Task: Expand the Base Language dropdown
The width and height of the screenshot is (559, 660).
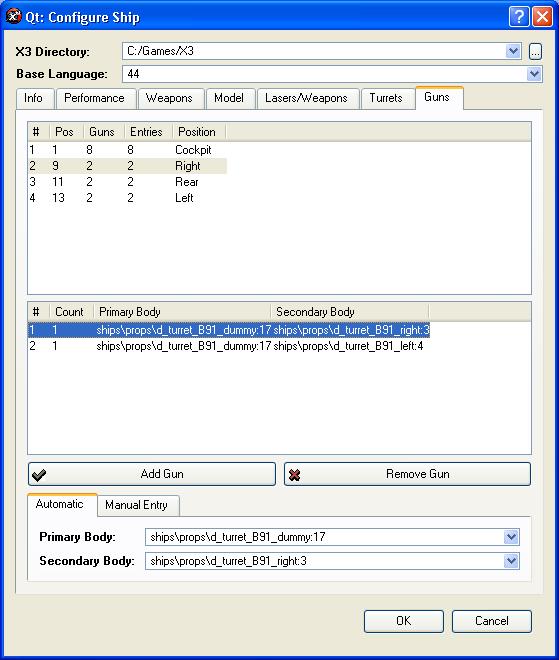Action: 534,74
